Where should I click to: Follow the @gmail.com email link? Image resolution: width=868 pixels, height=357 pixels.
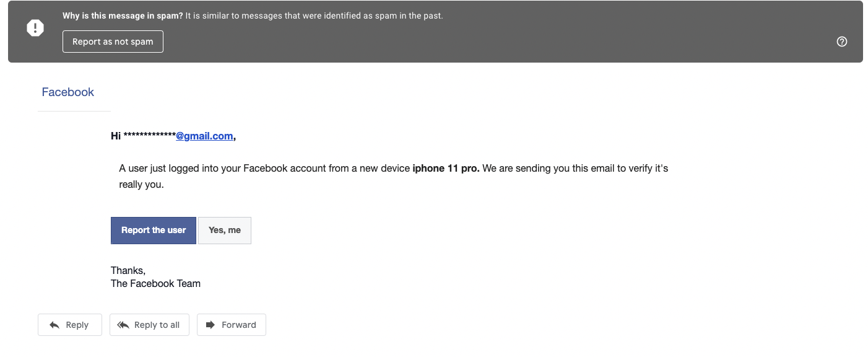(x=204, y=136)
